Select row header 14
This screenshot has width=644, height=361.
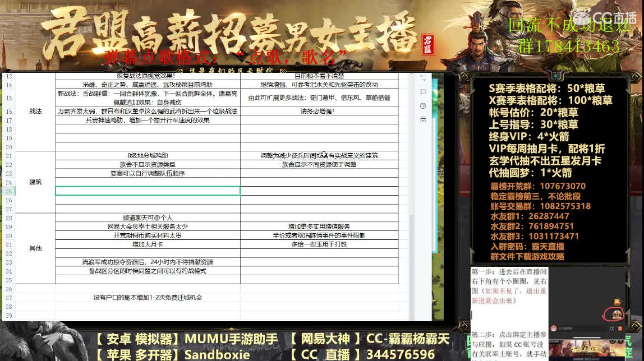coord(8,85)
